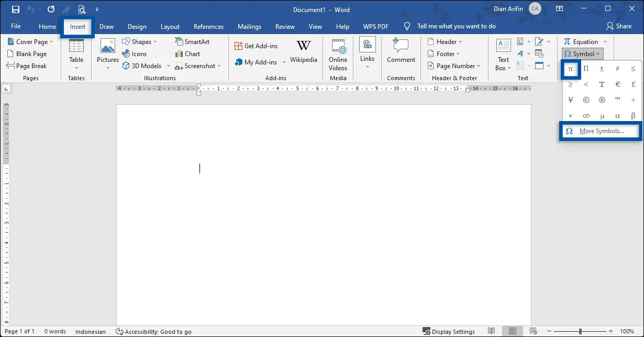Insert a Table
The width and height of the screenshot is (644, 337).
tap(76, 53)
